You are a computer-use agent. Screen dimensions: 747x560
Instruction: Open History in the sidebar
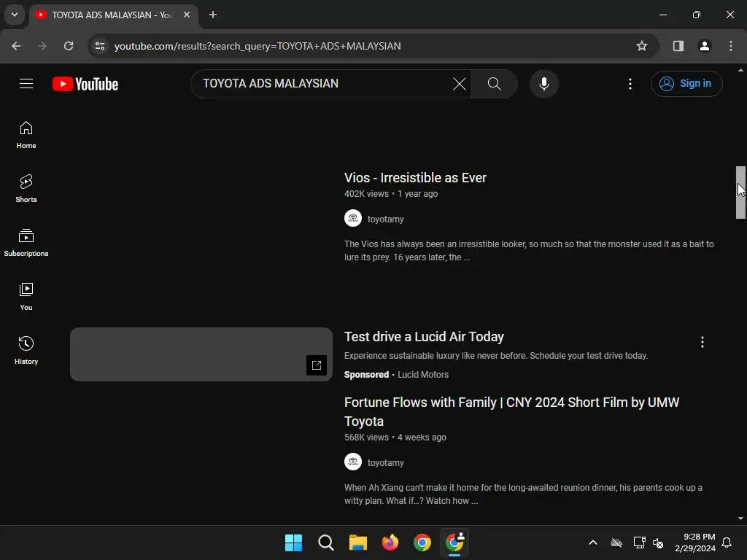click(26, 351)
